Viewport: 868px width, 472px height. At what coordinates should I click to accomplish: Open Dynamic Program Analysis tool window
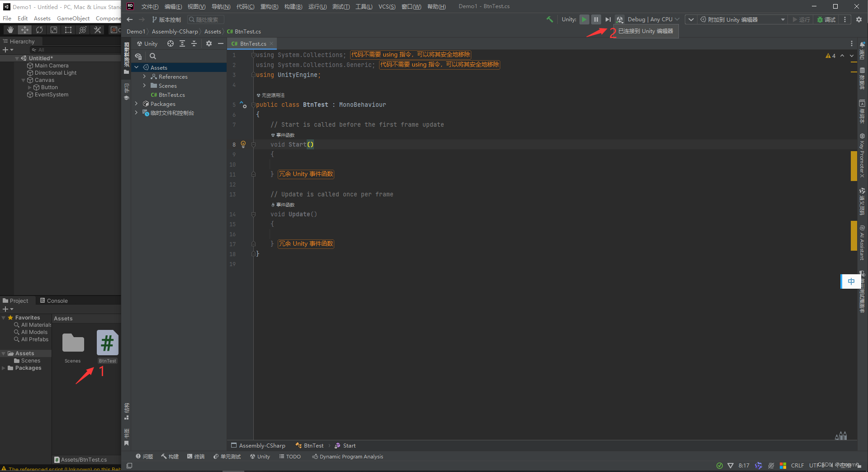[x=347, y=457]
